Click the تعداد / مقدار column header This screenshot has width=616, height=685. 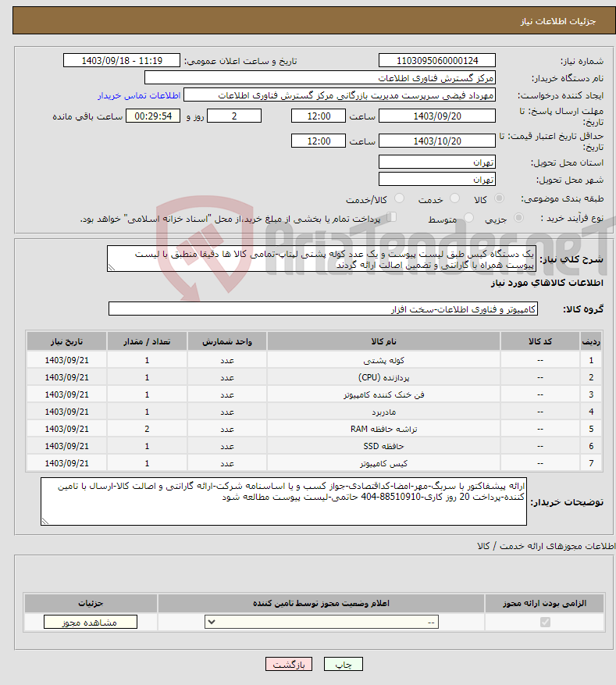[147, 341]
